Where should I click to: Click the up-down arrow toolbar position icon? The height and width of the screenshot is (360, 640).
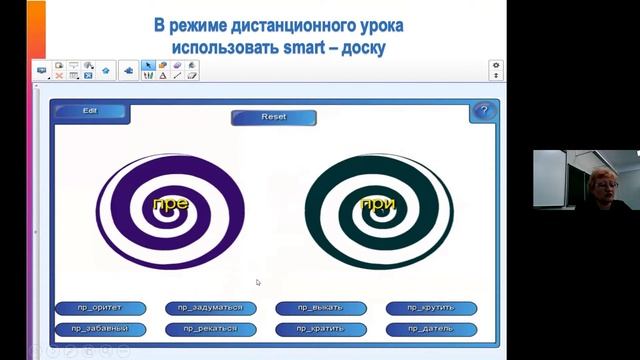point(496,76)
